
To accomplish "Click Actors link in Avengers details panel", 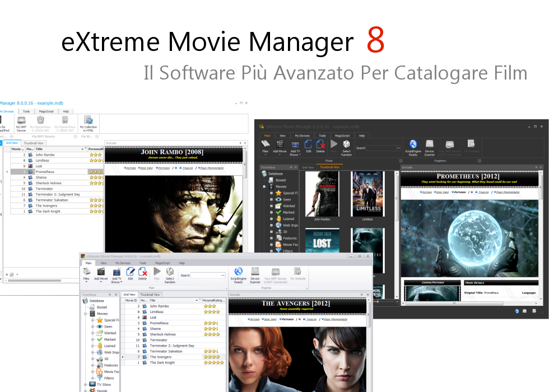I will coord(254,319).
